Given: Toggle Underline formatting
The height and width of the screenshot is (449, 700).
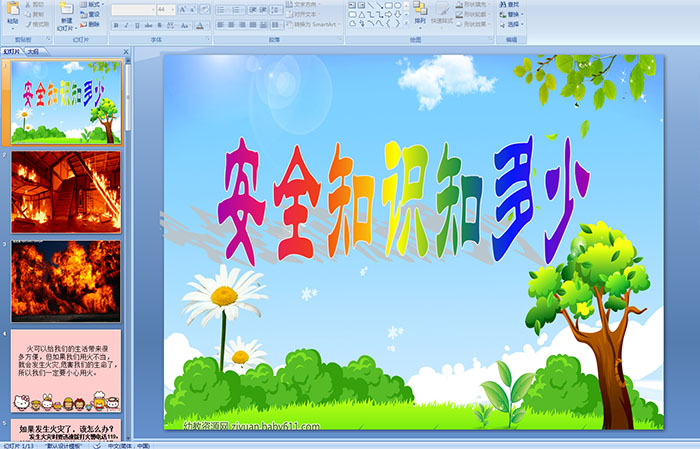Looking at the screenshot, I should coord(138,25).
